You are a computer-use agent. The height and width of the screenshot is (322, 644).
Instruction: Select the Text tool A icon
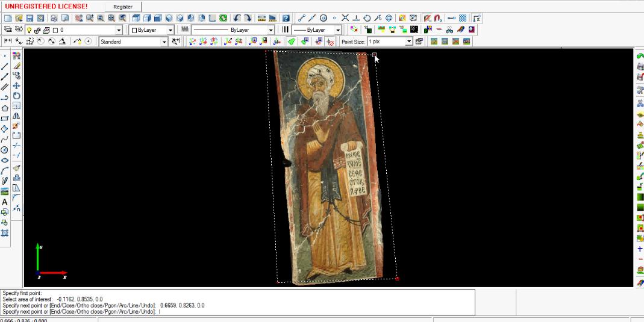5,202
